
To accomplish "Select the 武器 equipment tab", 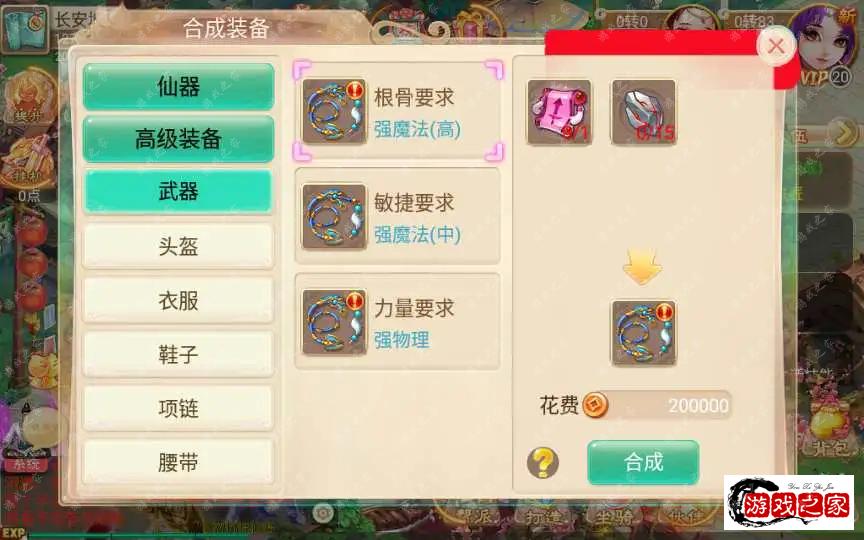I will [x=178, y=192].
